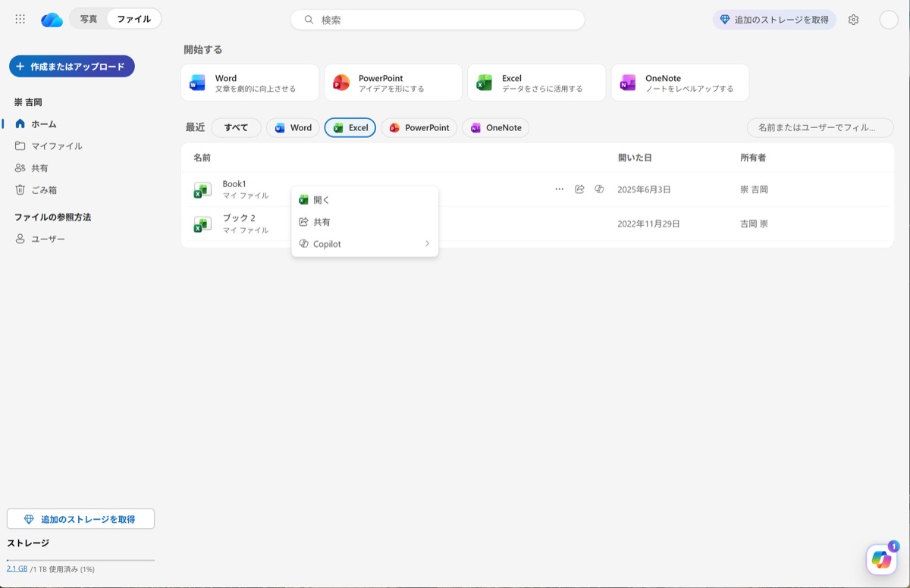Open the Word 文章を劇的に向上させる card

coord(249,83)
